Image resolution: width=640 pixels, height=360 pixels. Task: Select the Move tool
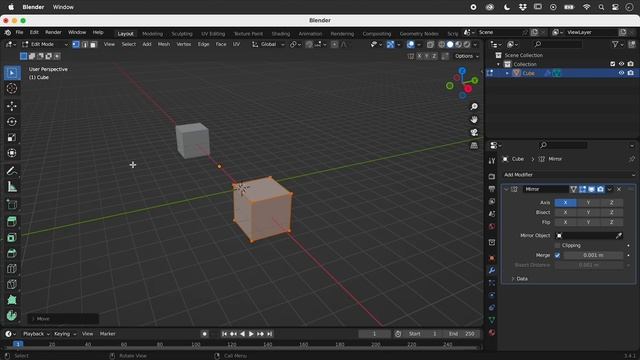[12, 106]
